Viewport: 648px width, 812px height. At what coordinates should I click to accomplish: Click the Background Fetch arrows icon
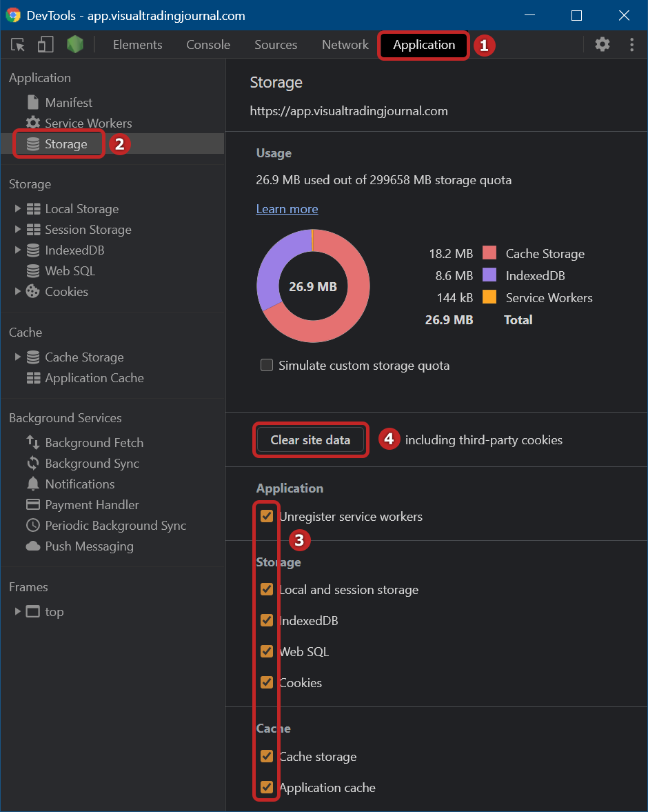coord(33,443)
